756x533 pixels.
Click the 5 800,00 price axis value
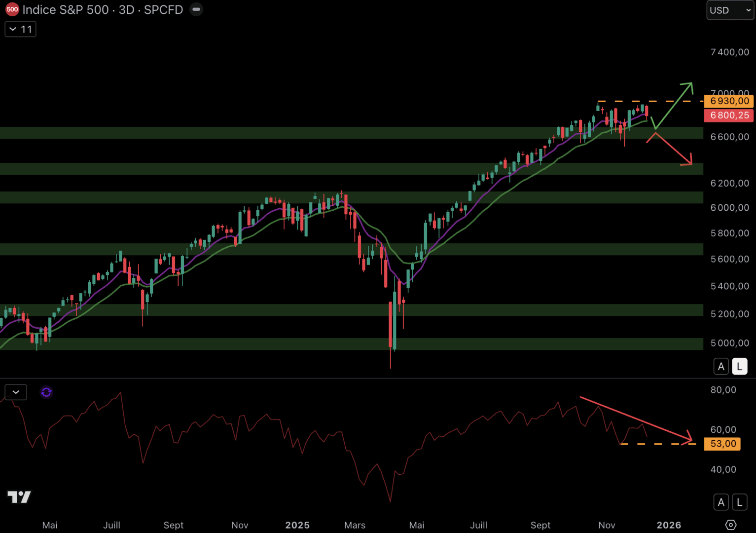point(729,233)
